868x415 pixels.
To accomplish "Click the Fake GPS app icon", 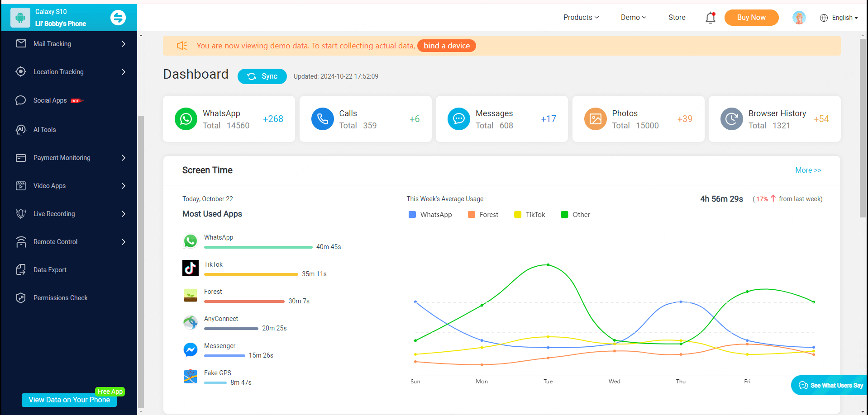I will 191,377.
